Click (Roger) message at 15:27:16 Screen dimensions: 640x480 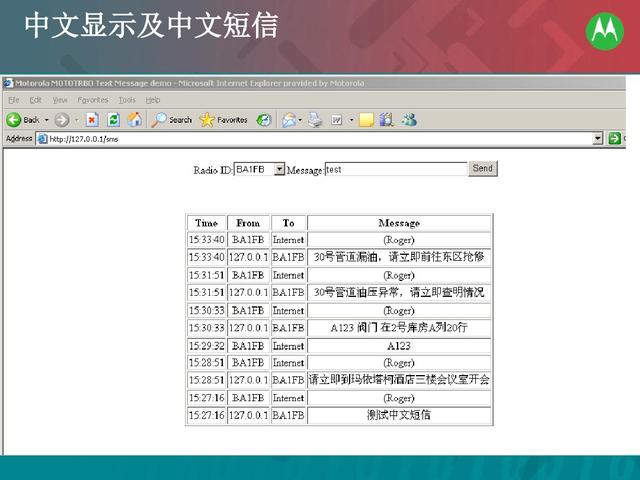click(x=399, y=398)
